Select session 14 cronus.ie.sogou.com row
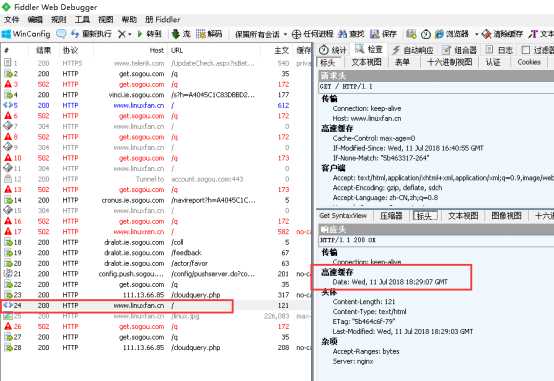 click(x=156, y=200)
